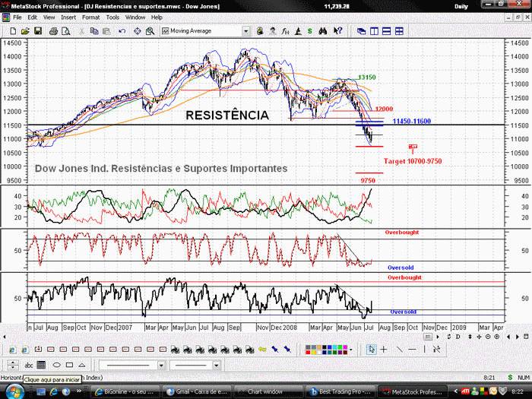Open the Help menu
This screenshot has height=399, width=532.
tap(157, 17)
